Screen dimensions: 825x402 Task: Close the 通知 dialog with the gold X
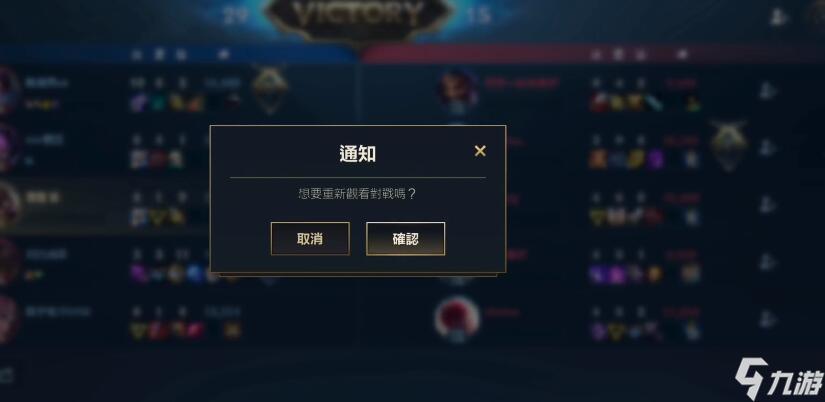[480, 151]
